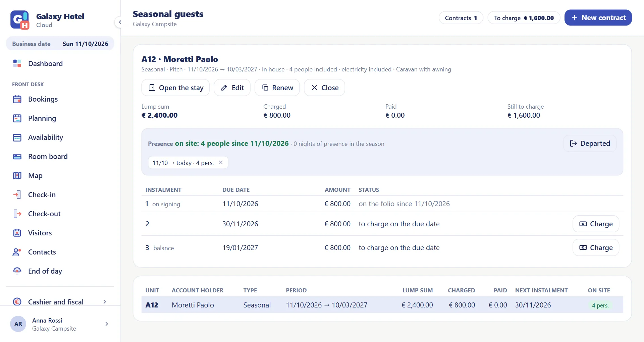This screenshot has height=342, width=644.
Task: Collapse the sidebar with the chevron handle
Action: pyautogui.click(x=119, y=22)
